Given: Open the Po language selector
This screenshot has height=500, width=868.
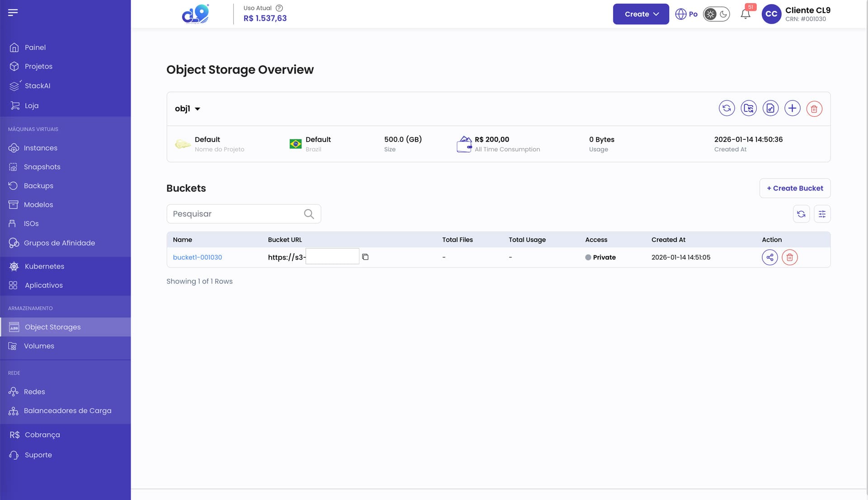Looking at the screenshot, I should pyautogui.click(x=686, y=14).
